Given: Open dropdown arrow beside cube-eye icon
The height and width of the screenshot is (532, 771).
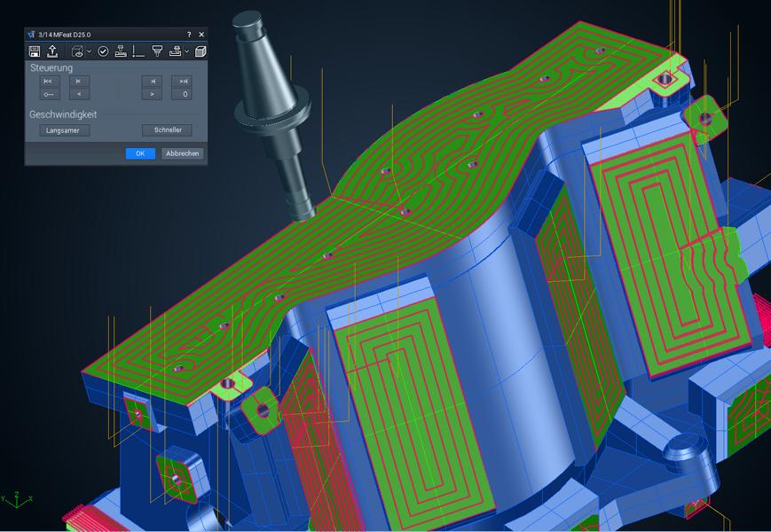Looking at the screenshot, I should pos(89,51).
